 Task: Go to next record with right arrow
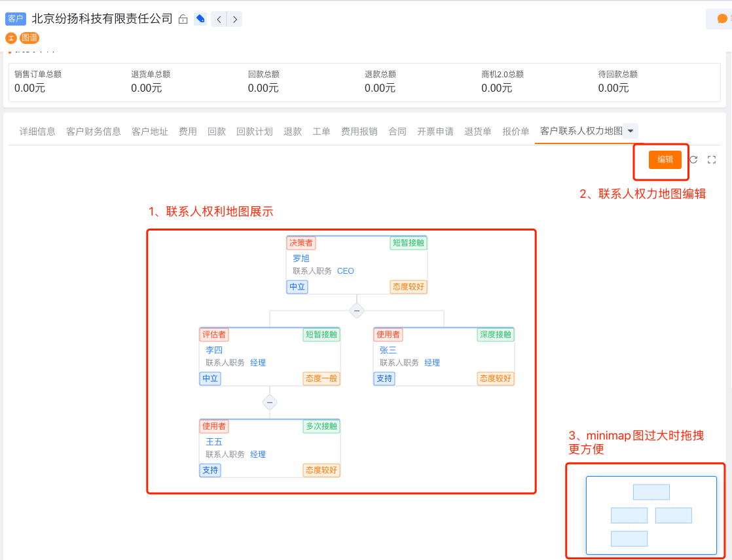tap(235, 19)
